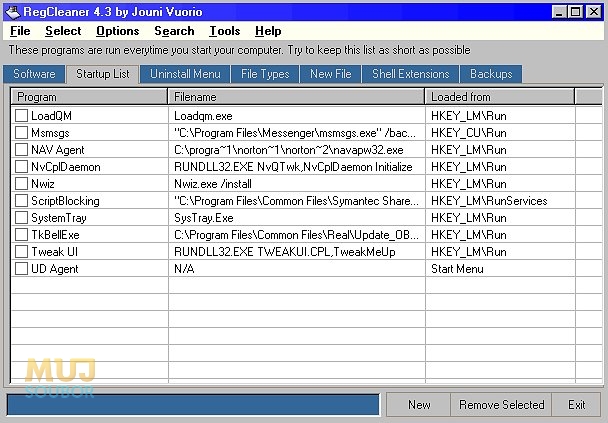Minimize the RegCleaner window
Viewport: 608px width, 423px height.
pyautogui.click(x=559, y=12)
